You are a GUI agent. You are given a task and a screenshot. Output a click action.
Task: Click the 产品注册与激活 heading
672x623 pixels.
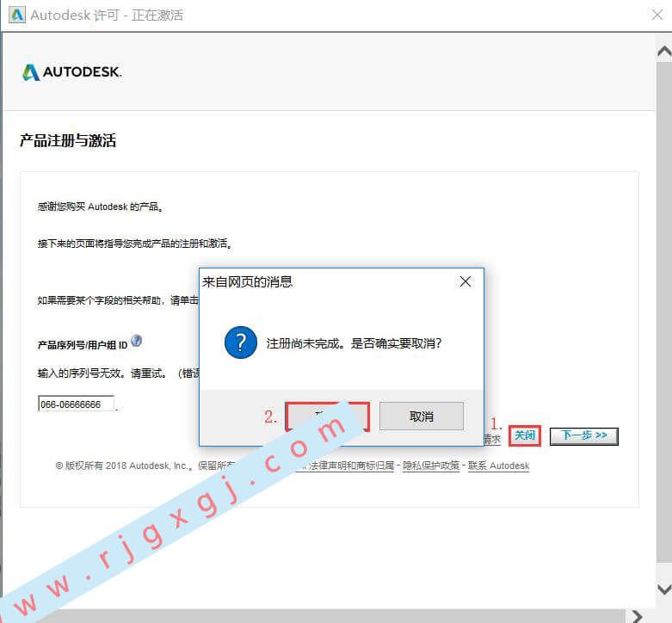point(68,140)
